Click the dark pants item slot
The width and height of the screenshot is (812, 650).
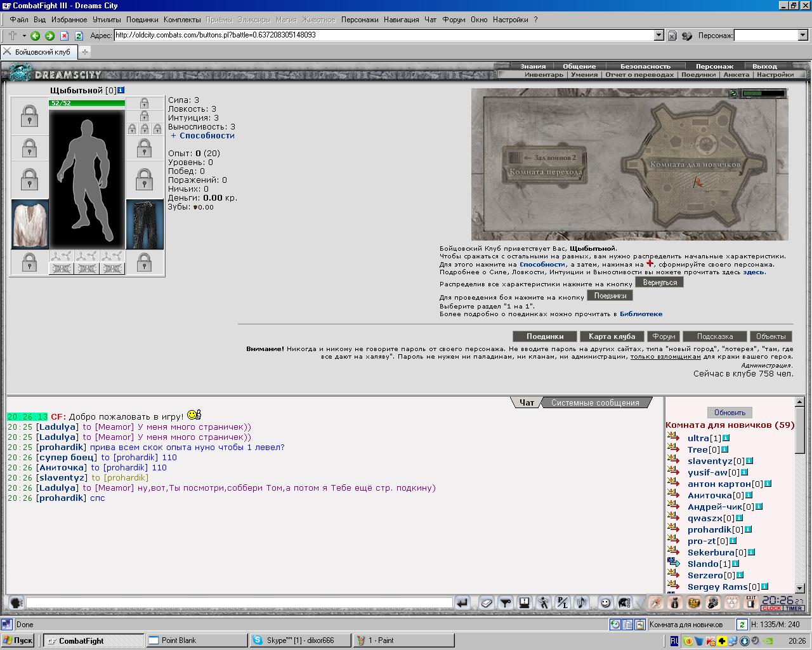point(145,224)
